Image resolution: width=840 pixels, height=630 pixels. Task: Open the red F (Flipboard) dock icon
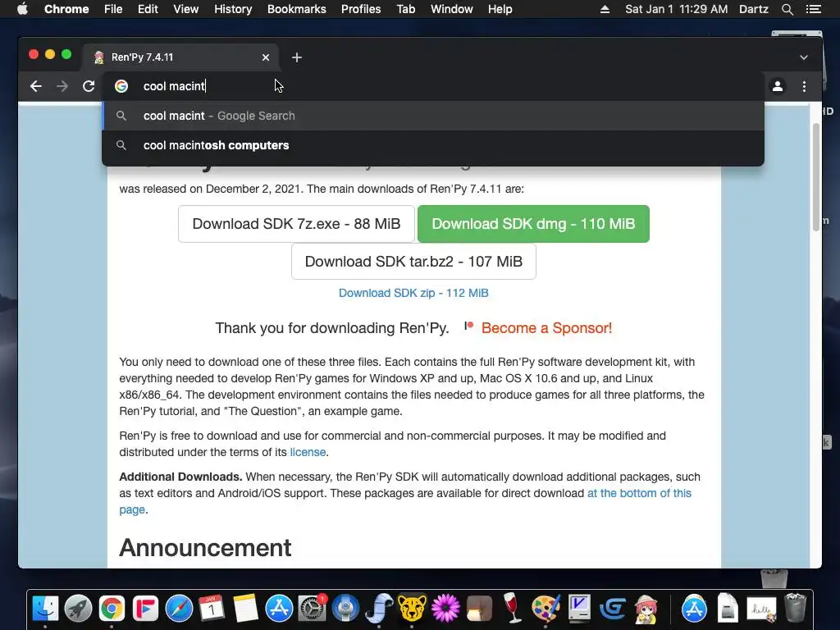pos(145,609)
